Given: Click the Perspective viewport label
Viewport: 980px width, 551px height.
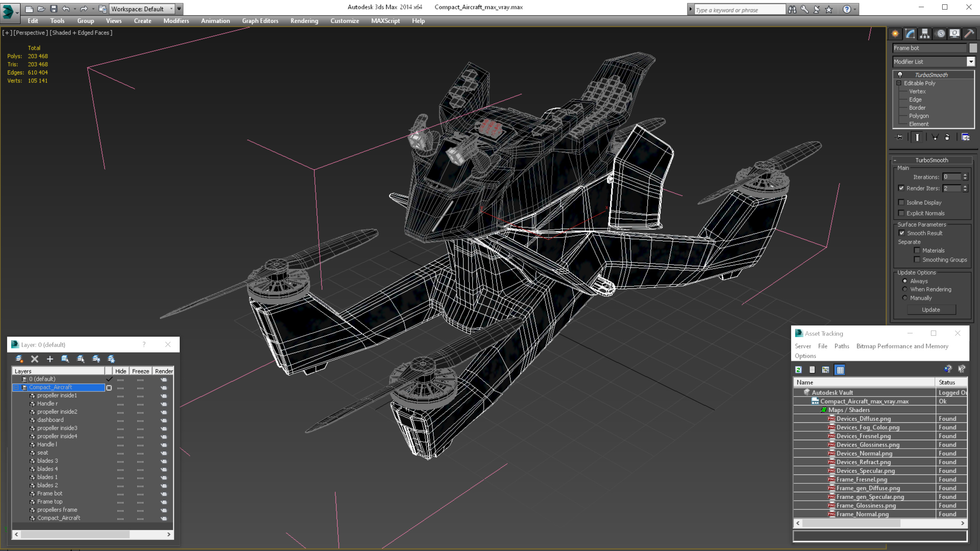Looking at the screenshot, I should 31,33.
